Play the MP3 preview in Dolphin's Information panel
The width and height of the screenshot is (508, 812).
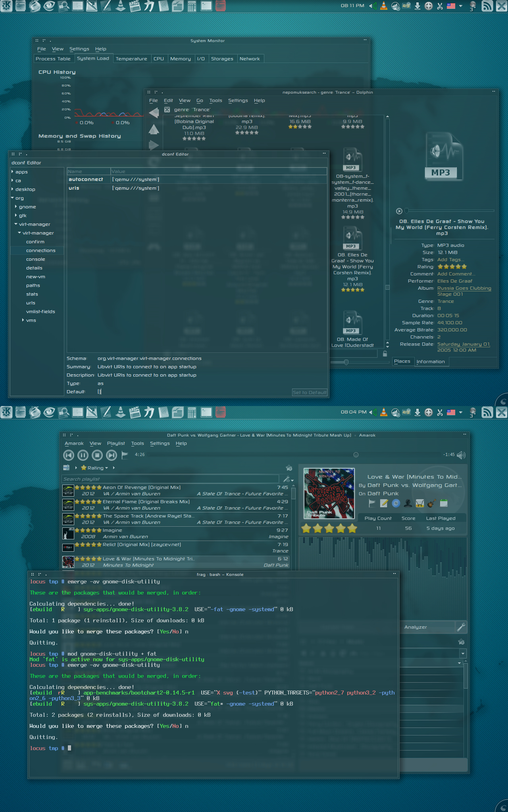pyautogui.click(x=399, y=211)
